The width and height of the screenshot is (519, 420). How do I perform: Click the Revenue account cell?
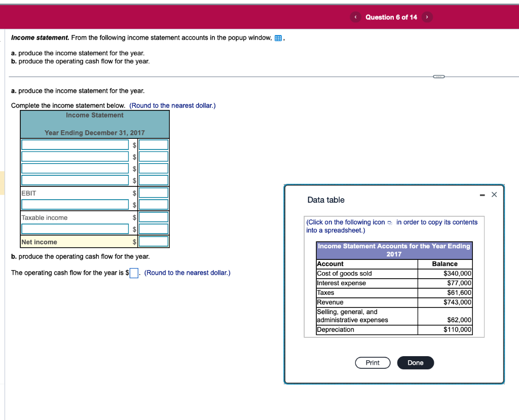(x=367, y=302)
